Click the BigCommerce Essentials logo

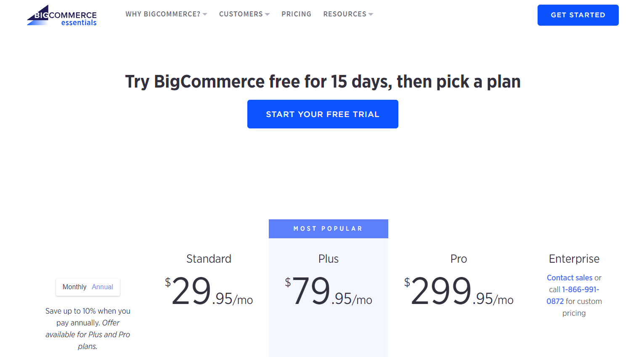click(62, 16)
